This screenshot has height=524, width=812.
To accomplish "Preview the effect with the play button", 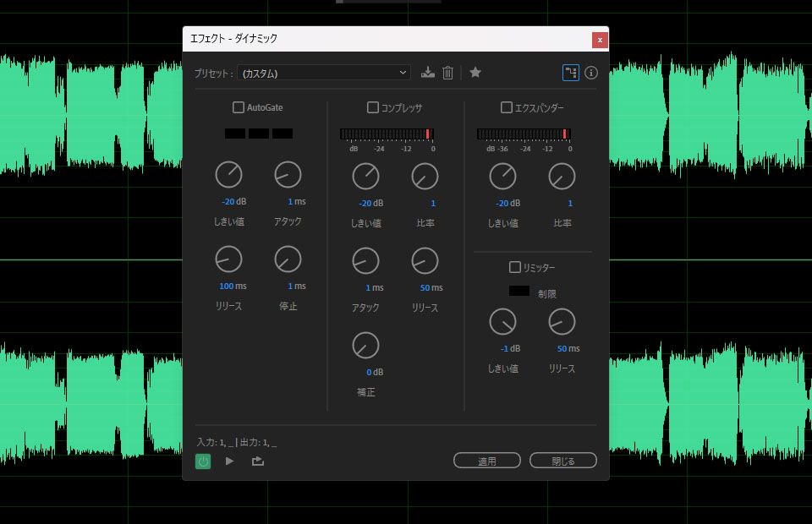I will [x=229, y=461].
